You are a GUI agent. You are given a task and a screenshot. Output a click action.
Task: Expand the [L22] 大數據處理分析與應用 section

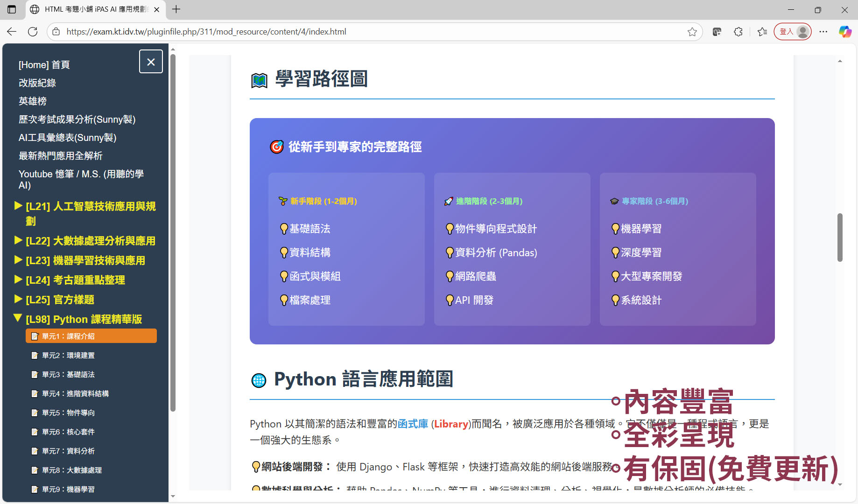coord(91,241)
